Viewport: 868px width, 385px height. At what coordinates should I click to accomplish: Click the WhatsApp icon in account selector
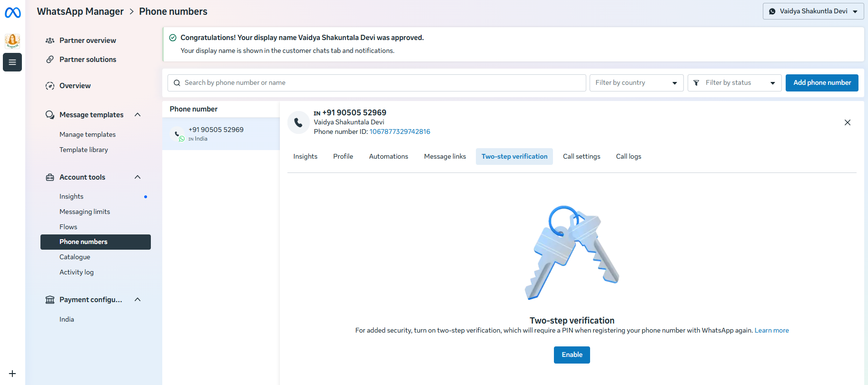(772, 11)
